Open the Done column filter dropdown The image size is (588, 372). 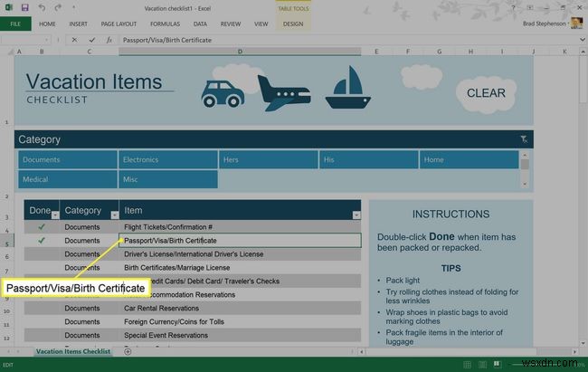tap(55, 215)
